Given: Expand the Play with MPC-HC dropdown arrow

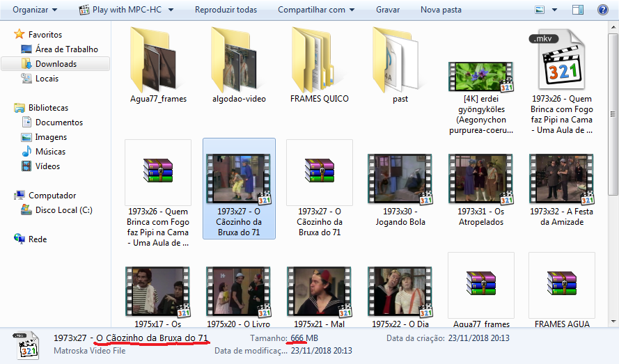Looking at the screenshot, I should [x=171, y=10].
